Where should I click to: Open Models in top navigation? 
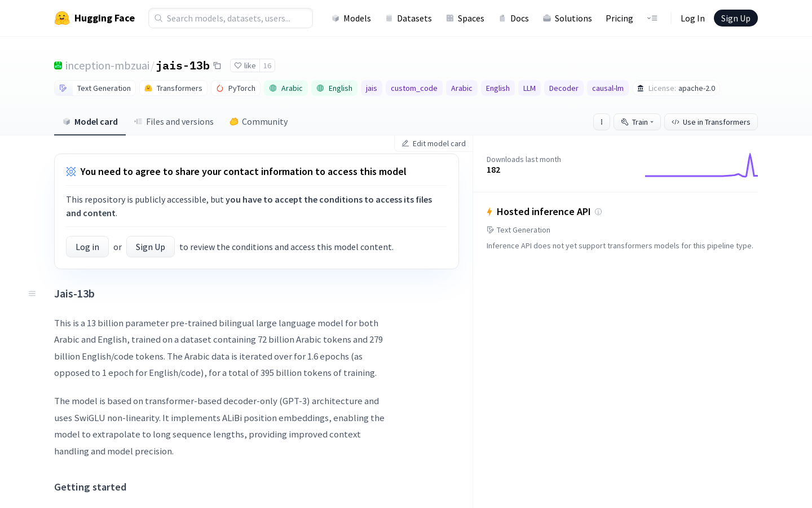click(x=351, y=18)
